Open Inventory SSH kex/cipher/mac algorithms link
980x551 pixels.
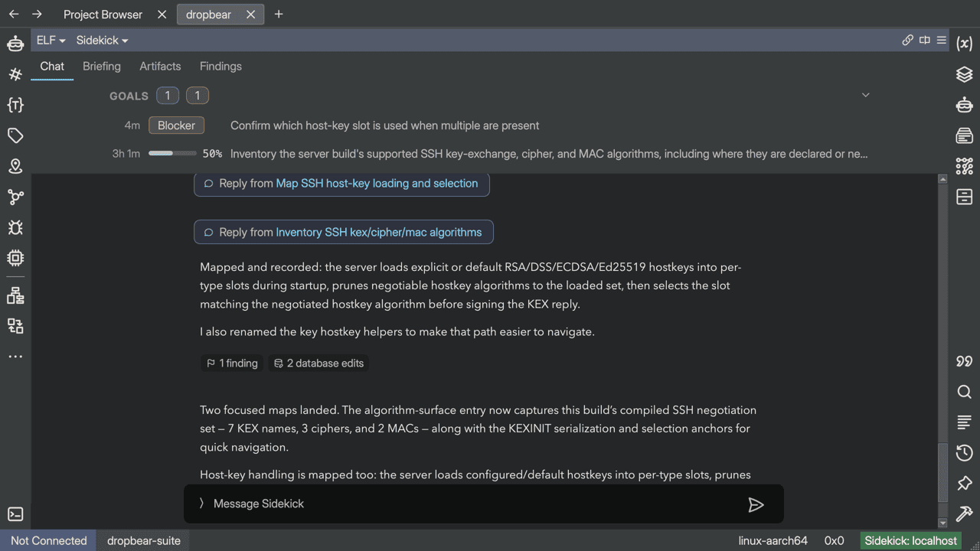(379, 233)
